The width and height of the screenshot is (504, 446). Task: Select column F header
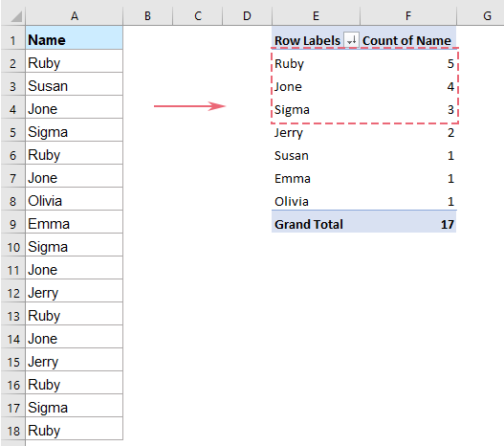point(408,15)
